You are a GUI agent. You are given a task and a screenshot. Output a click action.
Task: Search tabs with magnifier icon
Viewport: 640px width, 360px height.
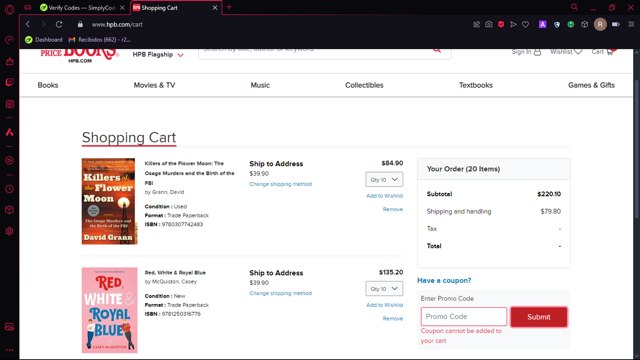pos(574,7)
